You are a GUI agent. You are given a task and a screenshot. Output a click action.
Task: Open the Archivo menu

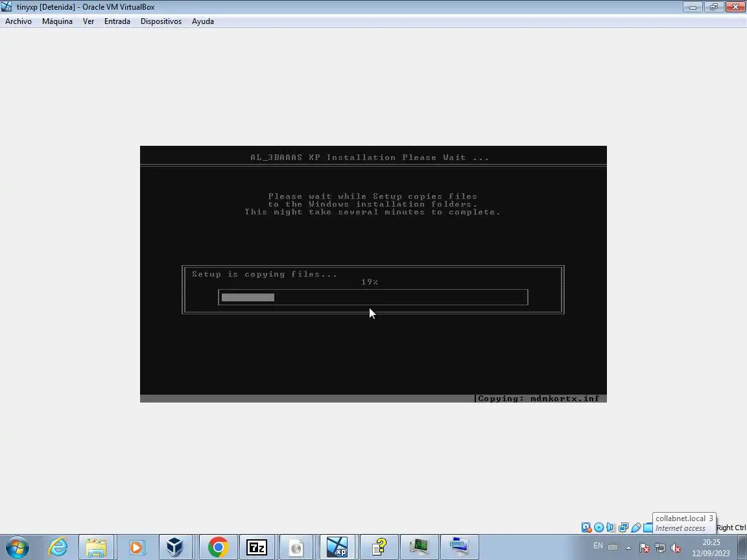(x=18, y=21)
